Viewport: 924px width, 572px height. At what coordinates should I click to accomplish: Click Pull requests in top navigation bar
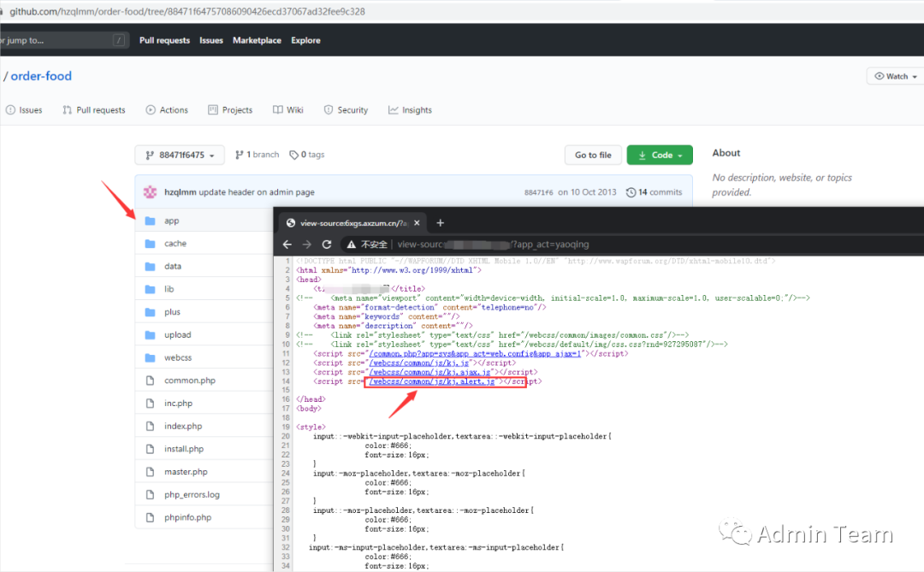point(164,40)
